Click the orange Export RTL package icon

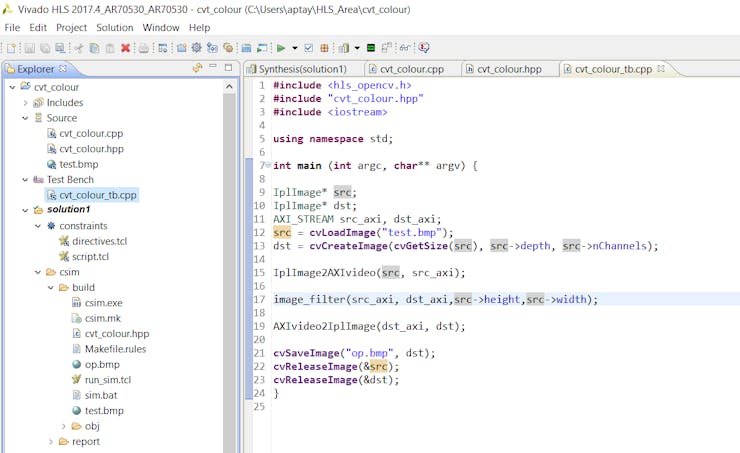(324, 48)
